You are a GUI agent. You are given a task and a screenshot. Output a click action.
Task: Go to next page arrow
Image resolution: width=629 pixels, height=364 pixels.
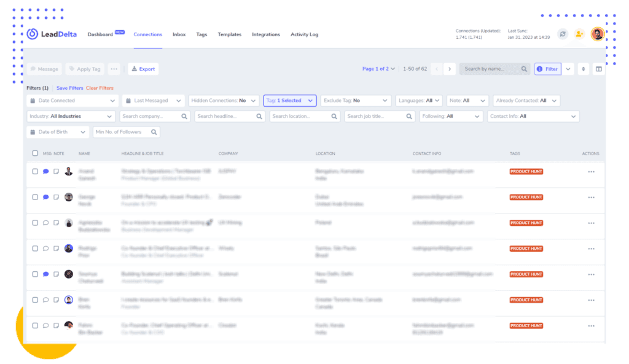[x=450, y=69]
